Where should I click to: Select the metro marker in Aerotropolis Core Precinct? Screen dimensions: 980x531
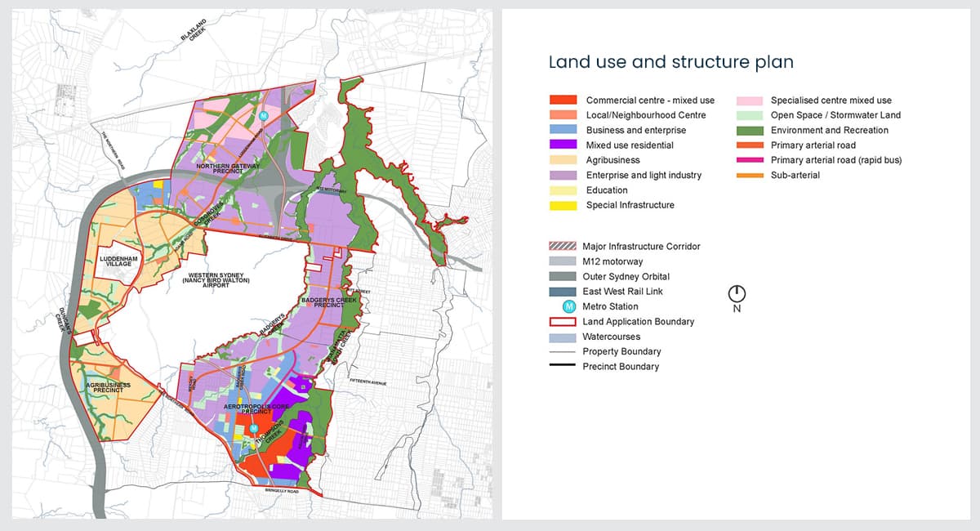[254, 428]
